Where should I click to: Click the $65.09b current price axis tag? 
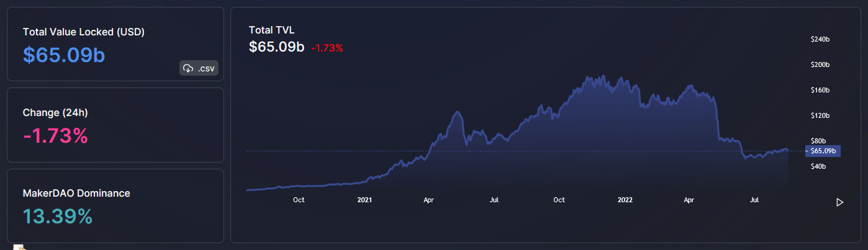pyautogui.click(x=823, y=151)
